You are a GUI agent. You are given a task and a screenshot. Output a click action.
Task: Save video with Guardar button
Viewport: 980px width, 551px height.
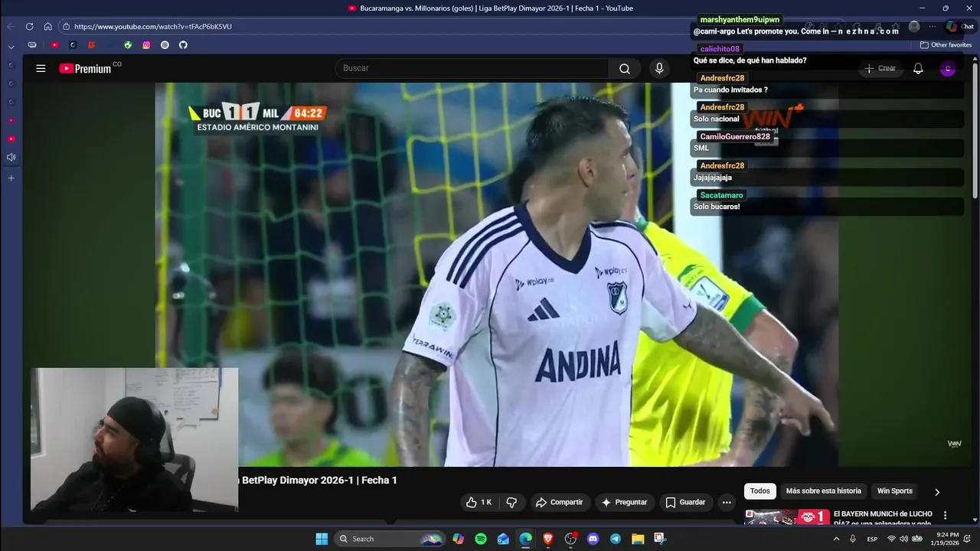(x=686, y=502)
